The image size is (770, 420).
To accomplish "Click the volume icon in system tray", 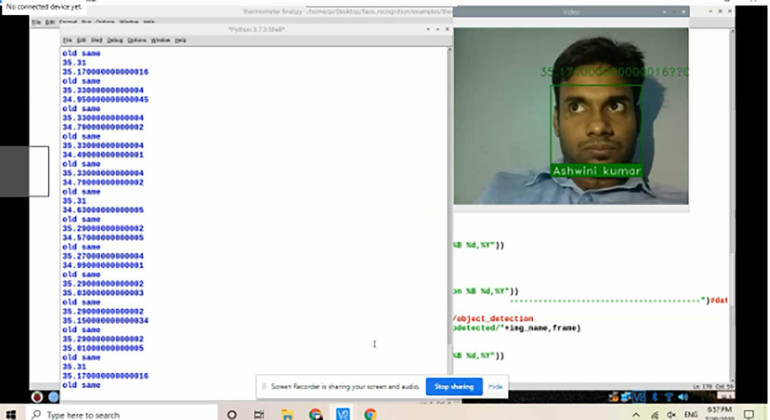I will (670, 413).
